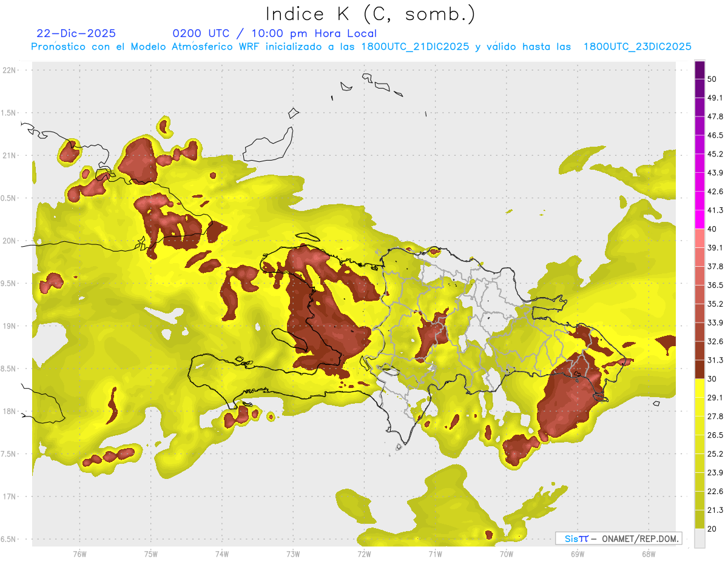Click the "71W" longitude axis label

435,555
